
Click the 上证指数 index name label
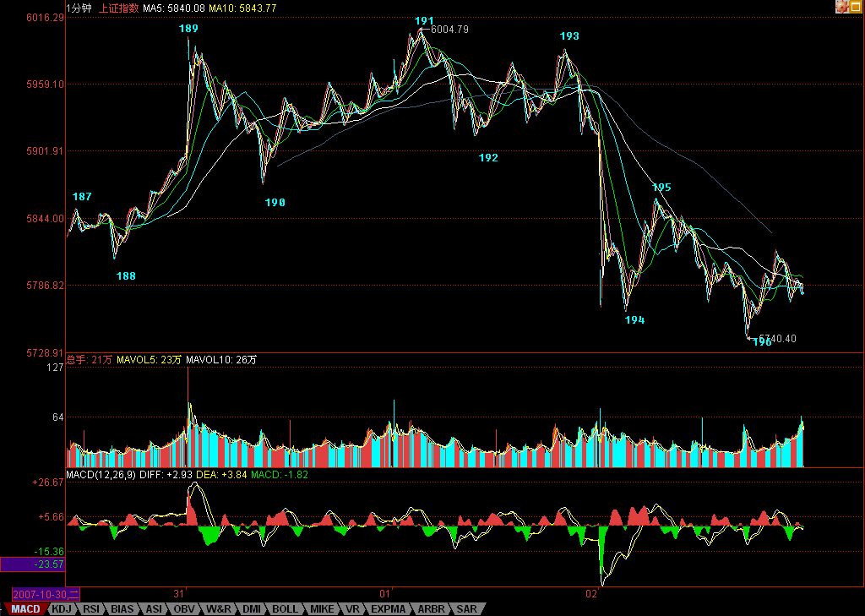coord(118,8)
